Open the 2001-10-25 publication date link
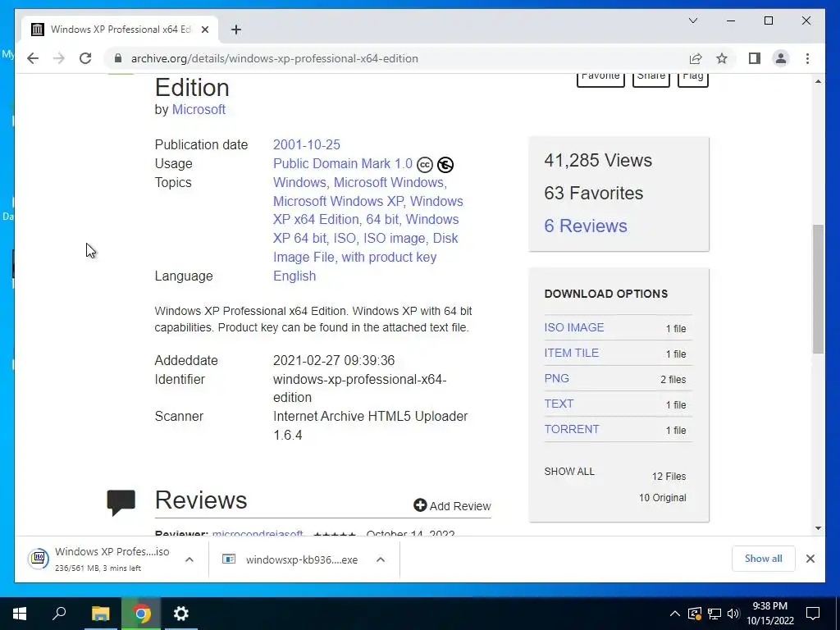The width and height of the screenshot is (840, 630). 307,144
